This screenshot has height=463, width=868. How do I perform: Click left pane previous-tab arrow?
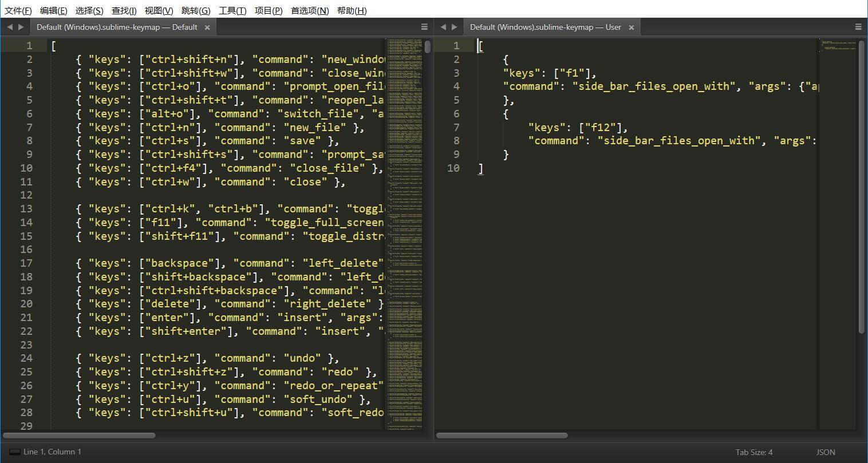tap(10, 27)
